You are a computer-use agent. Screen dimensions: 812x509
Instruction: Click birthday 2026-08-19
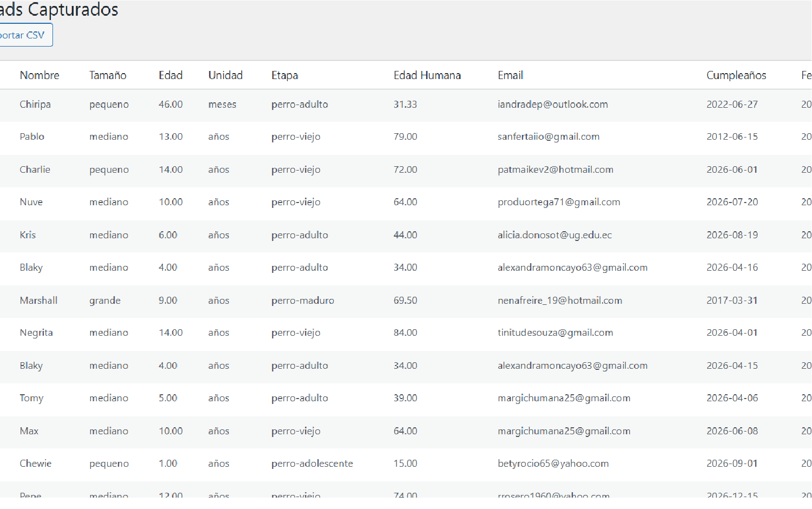point(732,235)
